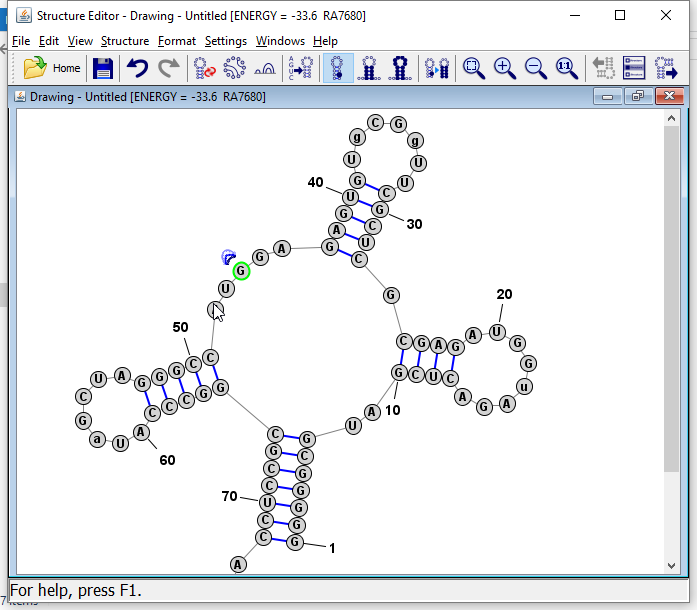Open the File menu
697x610 pixels.
point(21,41)
